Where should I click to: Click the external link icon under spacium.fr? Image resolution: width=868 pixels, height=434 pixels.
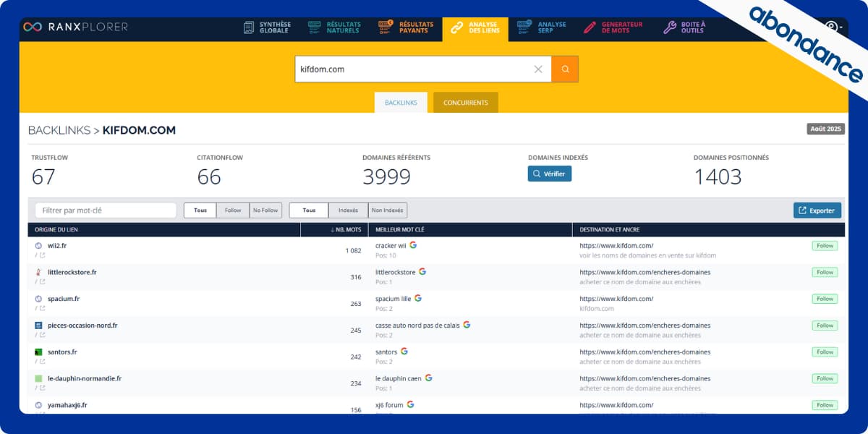pos(42,308)
